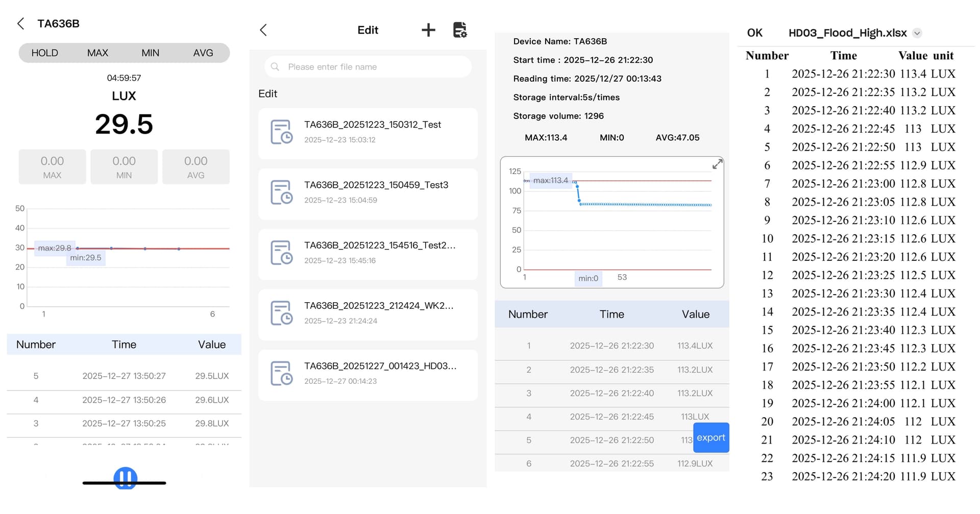Toggle the MAX reading mode

click(x=97, y=53)
